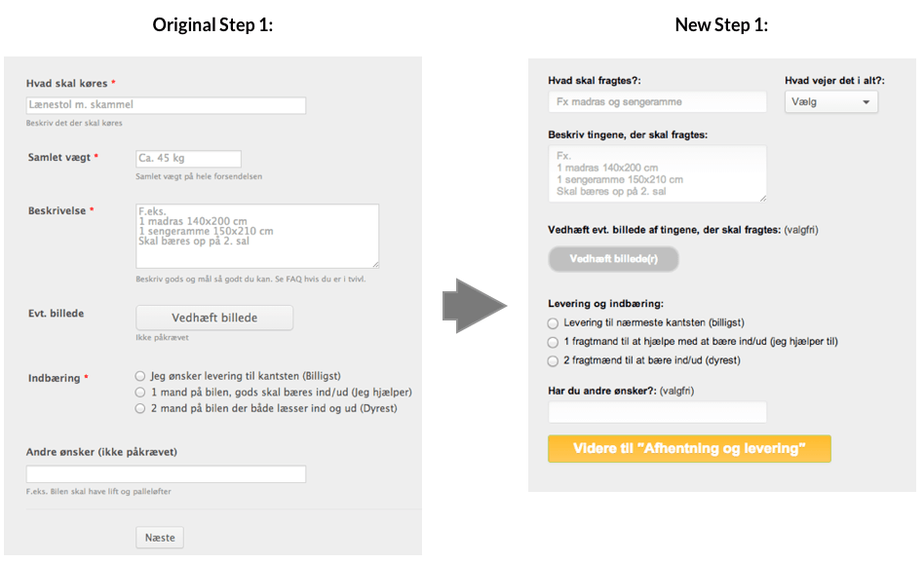Select 'Jeg ønsker levering til kantsten' radio

140,375
